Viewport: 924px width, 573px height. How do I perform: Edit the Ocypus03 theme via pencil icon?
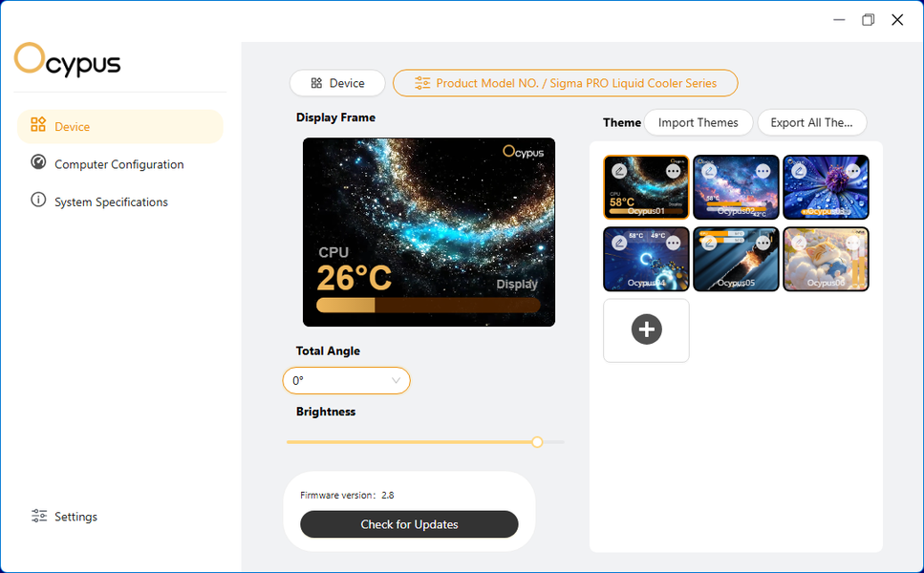pos(799,171)
